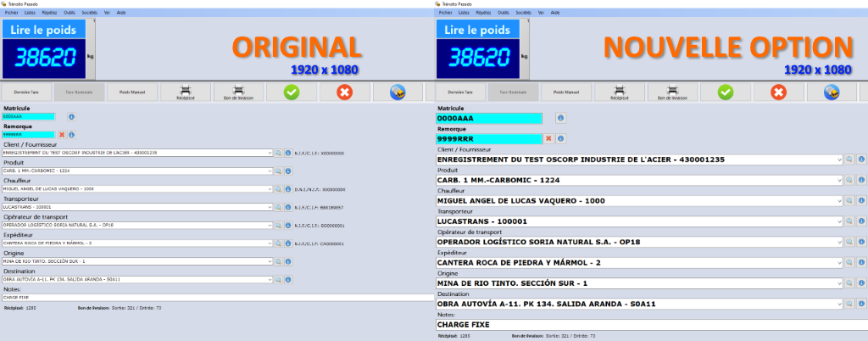Print Bon de livraison in NOUVELLE OPTION window
The image size is (868, 341).
pos(672,92)
